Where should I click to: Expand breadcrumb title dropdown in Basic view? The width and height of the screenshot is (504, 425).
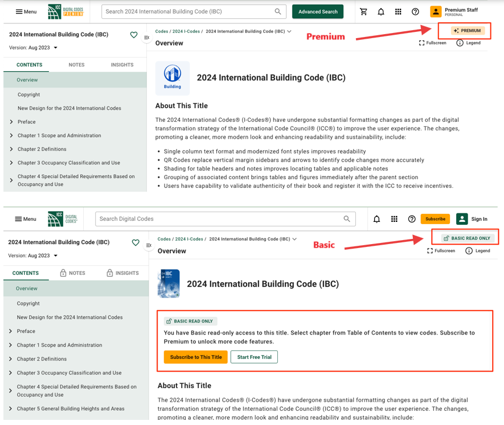(x=294, y=239)
